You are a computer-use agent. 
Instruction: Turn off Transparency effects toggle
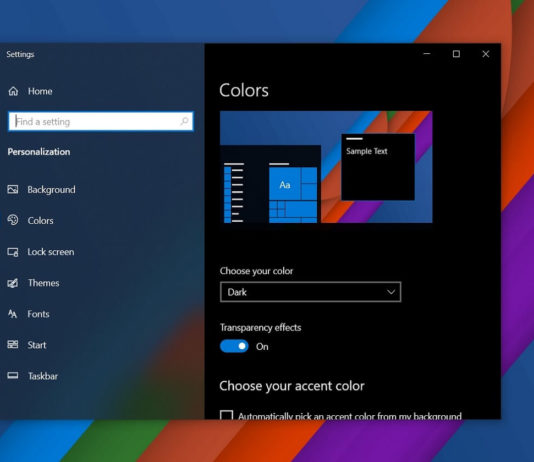(x=234, y=346)
